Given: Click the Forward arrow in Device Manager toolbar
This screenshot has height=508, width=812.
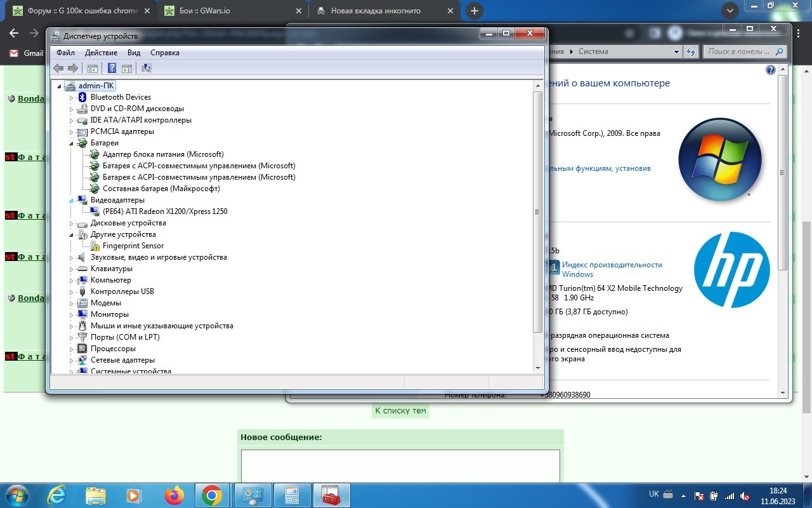Looking at the screenshot, I should coord(73,68).
